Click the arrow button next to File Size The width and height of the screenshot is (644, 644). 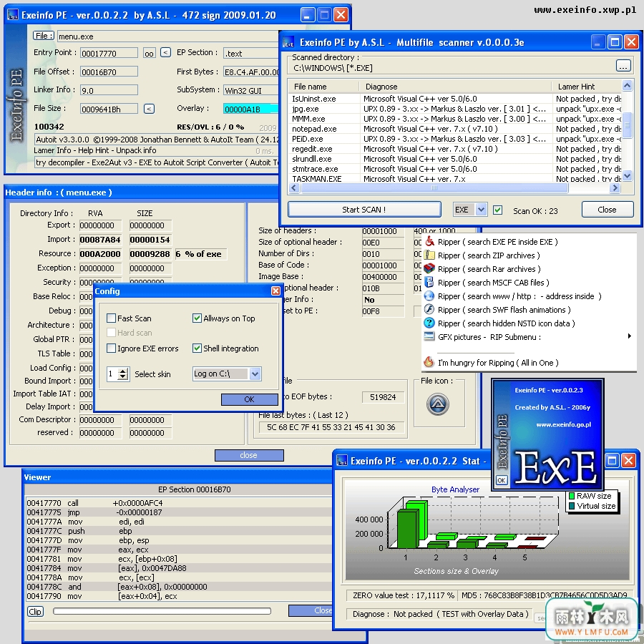[x=149, y=109]
